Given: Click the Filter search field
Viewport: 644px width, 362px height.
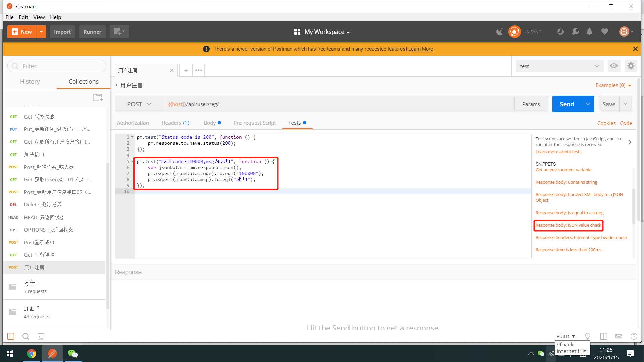Looking at the screenshot, I should (57, 66).
